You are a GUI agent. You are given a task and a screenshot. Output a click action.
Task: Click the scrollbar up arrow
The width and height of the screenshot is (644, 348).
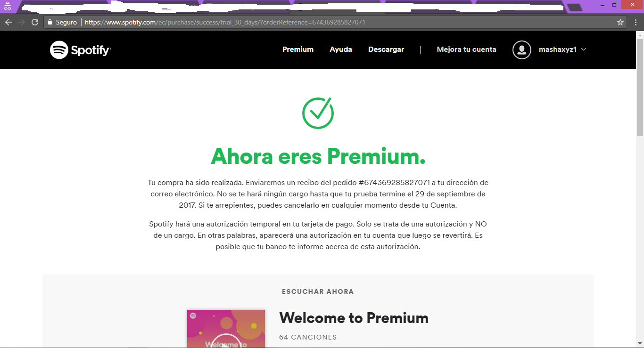click(x=640, y=35)
